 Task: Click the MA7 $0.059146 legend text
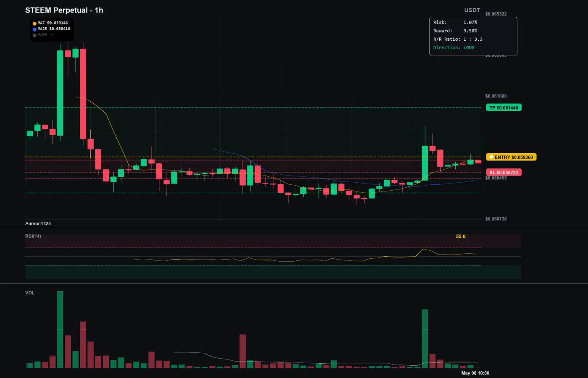coord(52,23)
